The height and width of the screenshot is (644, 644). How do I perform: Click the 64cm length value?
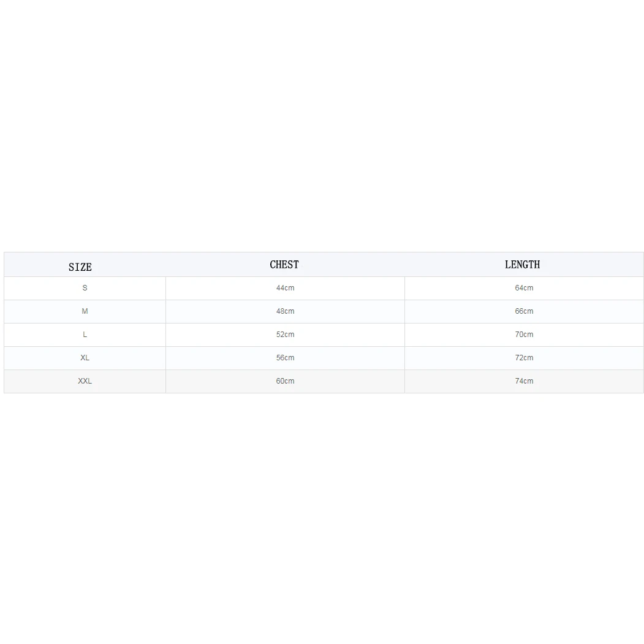click(x=524, y=288)
